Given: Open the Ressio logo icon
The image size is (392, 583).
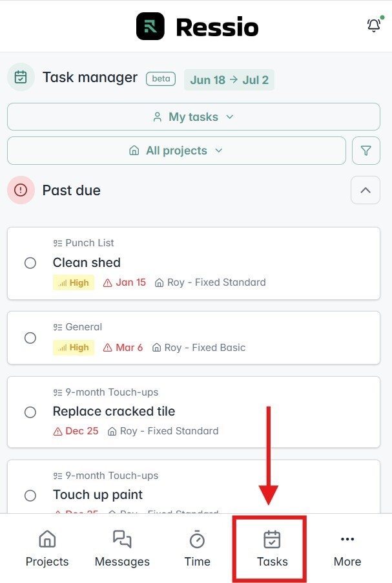Looking at the screenshot, I should coord(149,26).
